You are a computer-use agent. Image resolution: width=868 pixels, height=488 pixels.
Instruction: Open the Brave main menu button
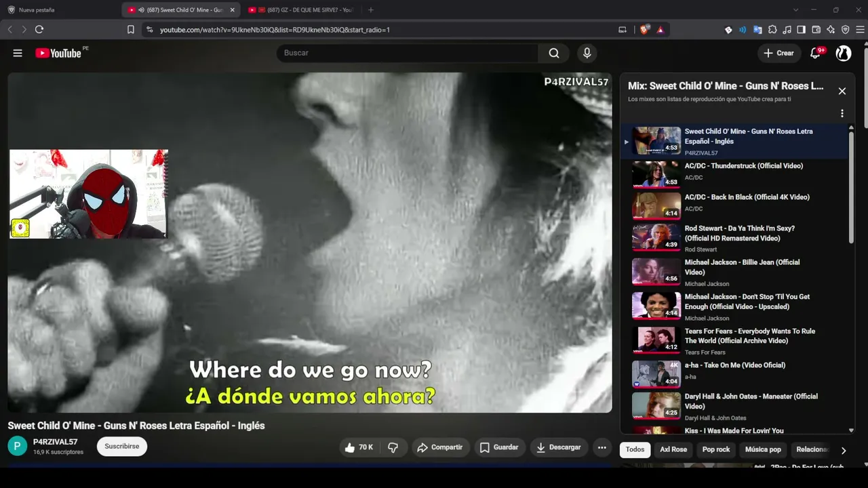[860, 29]
